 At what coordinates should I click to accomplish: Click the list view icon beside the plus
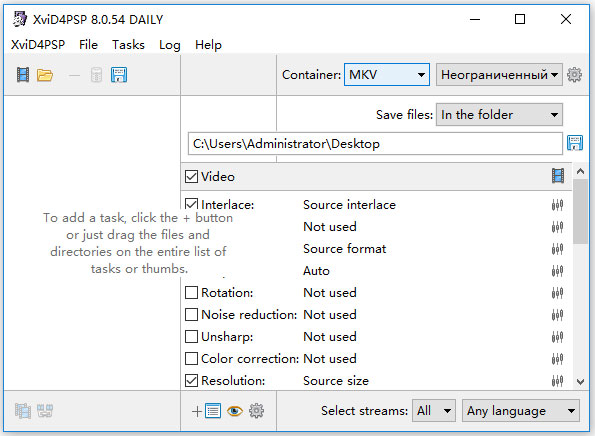pyautogui.click(x=213, y=411)
